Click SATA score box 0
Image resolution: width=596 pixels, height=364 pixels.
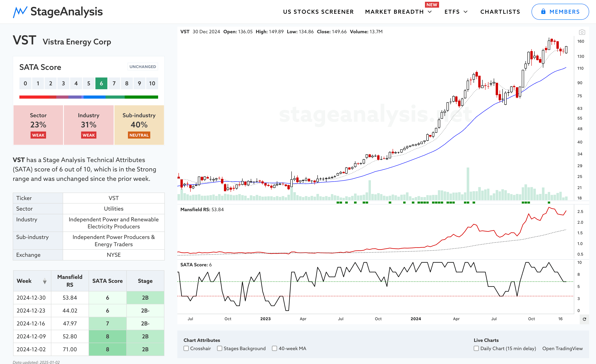pyautogui.click(x=25, y=83)
